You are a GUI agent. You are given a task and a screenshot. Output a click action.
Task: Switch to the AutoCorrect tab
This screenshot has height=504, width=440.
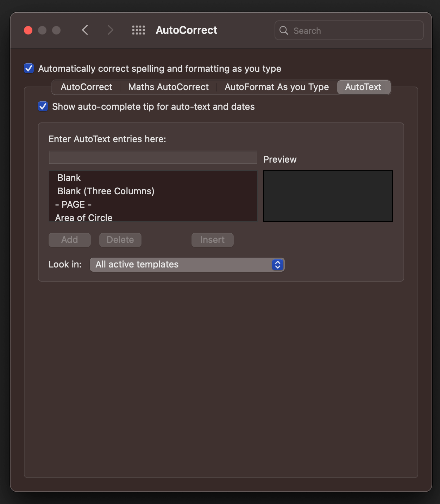(86, 87)
